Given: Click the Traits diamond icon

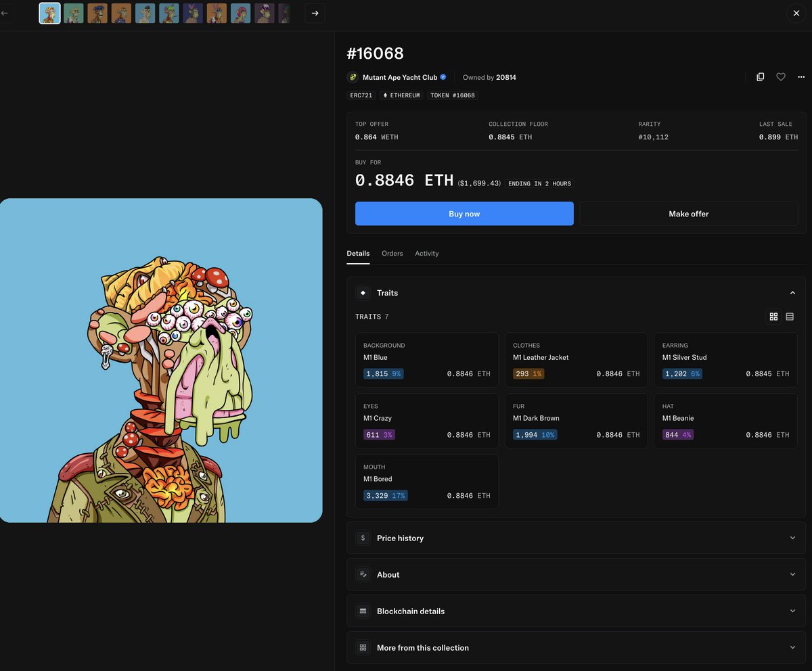Looking at the screenshot, I should coord(363,293).
